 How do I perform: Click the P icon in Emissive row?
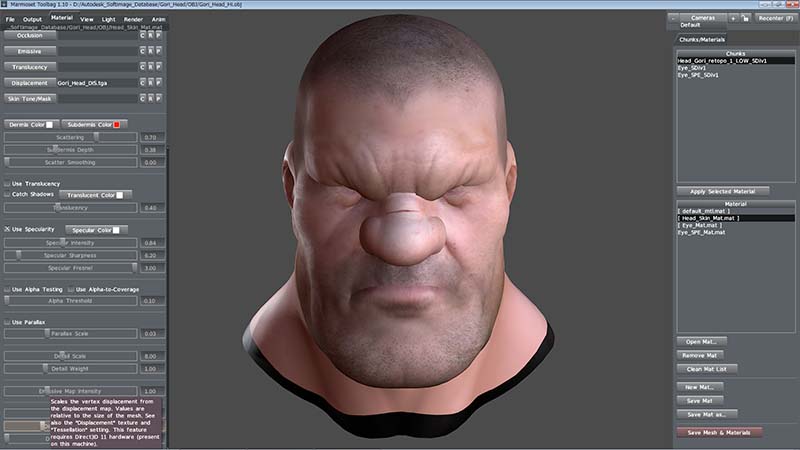pos(159,51)
